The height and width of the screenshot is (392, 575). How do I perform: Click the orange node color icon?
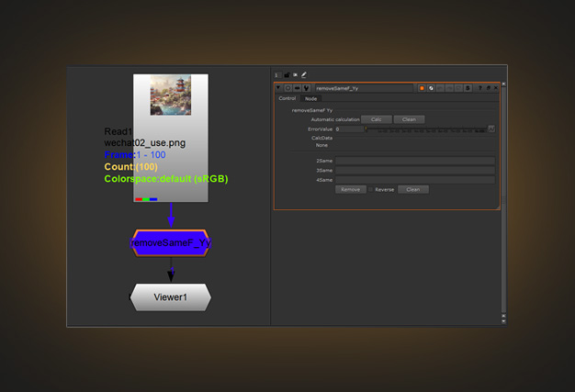click(x=422, y=88)
